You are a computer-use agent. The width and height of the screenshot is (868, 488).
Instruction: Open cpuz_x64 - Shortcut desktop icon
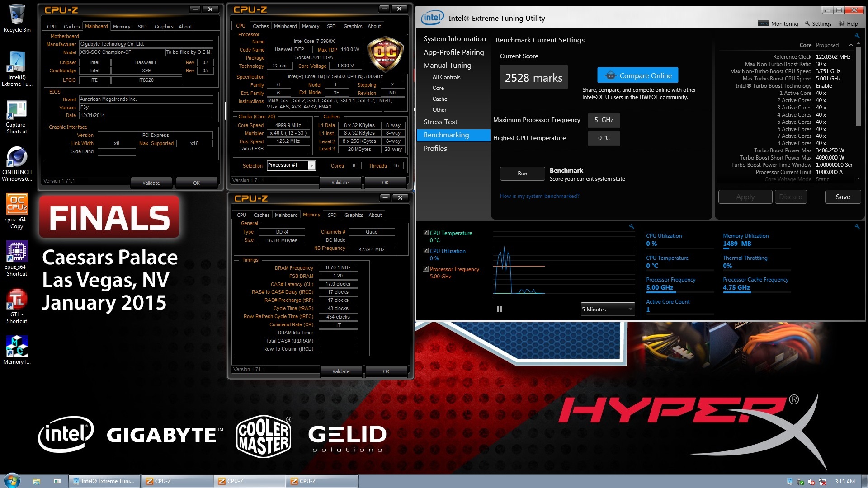(x=17, y=259)
